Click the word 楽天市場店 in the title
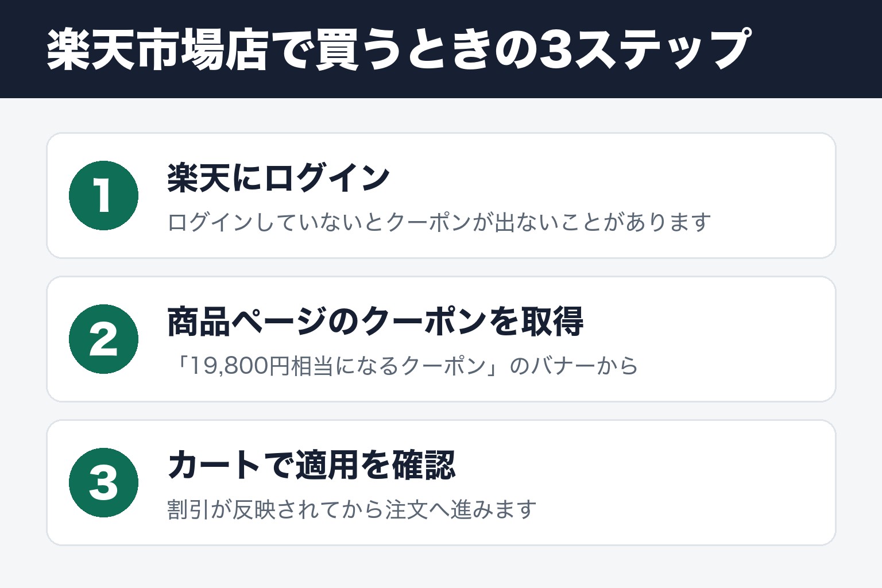Image resolution: width=882 pixels, height=588 pixels. 158,49
